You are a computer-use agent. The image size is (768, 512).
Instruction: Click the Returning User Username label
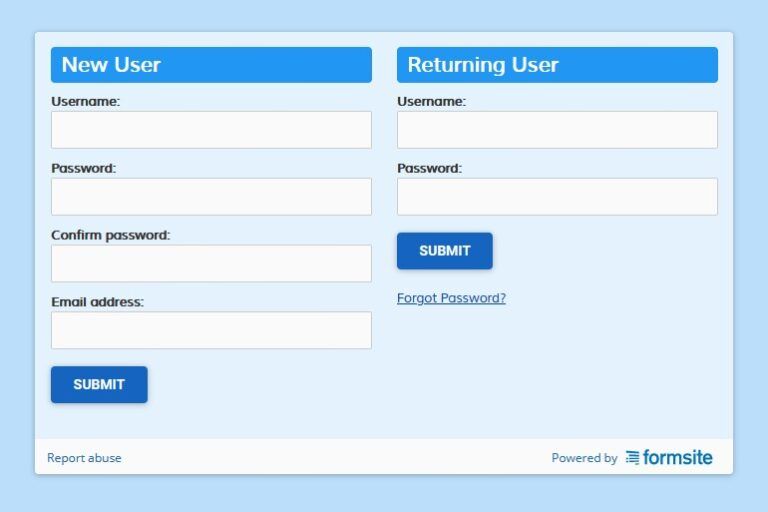(432, 101)
